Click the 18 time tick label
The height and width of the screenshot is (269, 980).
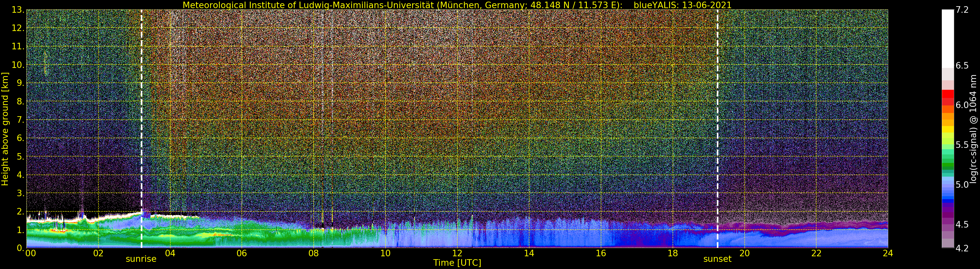pos(673,253)
